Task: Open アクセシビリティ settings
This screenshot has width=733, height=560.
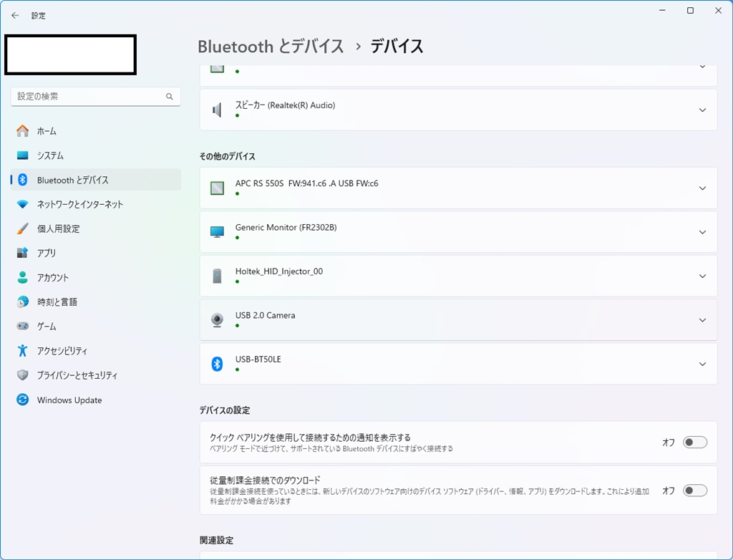Action: click(x=95, y=350)
